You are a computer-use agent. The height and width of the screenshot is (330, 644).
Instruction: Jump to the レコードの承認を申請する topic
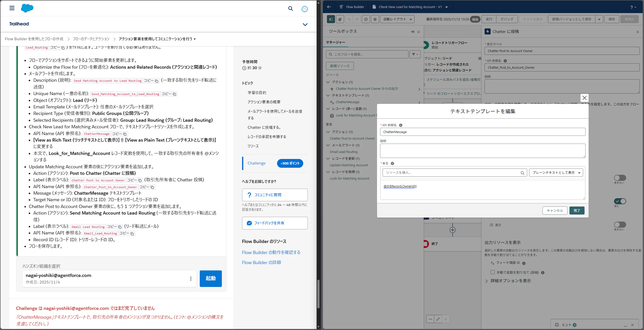267,137
